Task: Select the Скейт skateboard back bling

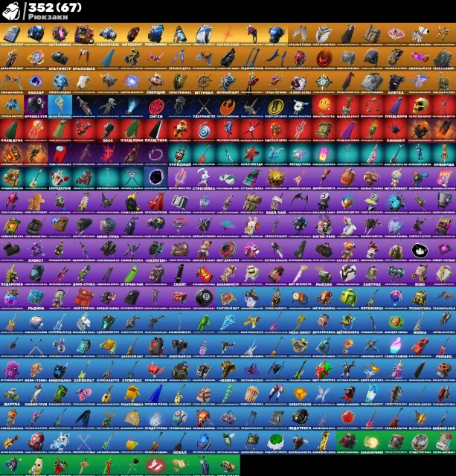Action: pos(180,274)
